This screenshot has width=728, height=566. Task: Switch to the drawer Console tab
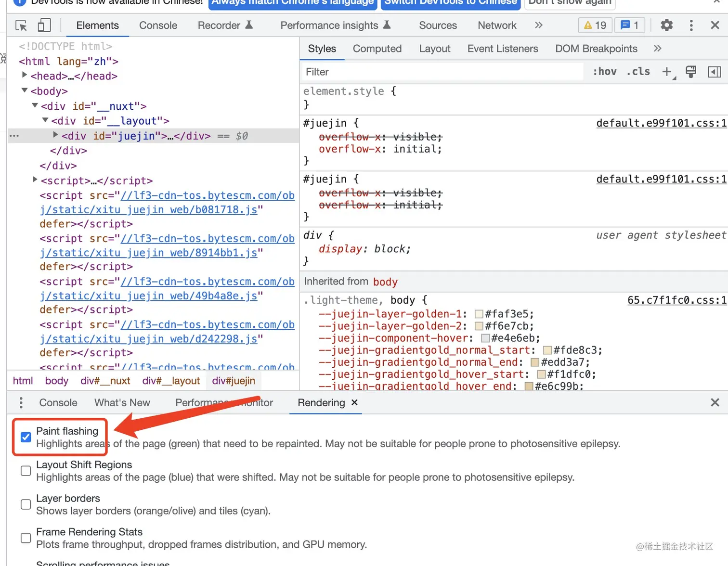pos(58,402)
